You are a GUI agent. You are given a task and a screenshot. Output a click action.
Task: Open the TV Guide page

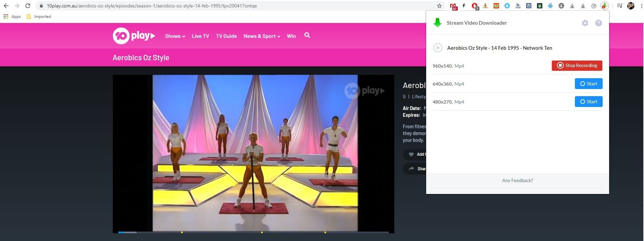pyautogui.click(x=226, y=36)
